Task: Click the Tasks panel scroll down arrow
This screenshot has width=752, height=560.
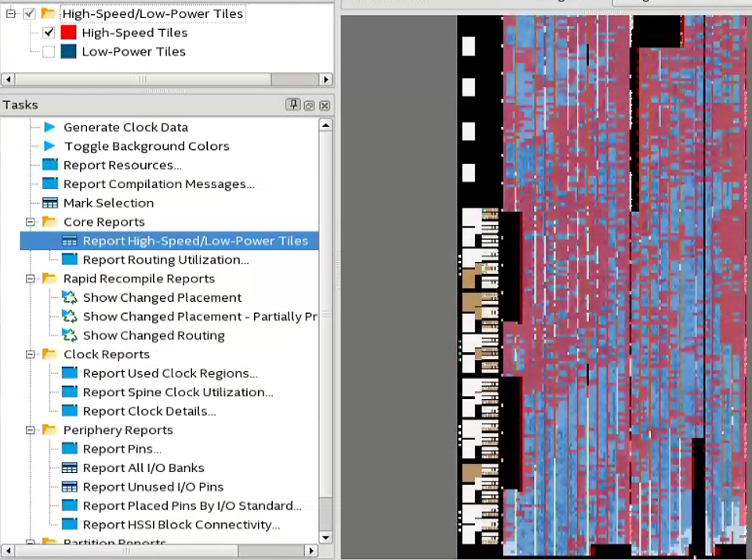Action: pyautogui.click(x=326, y=537)
